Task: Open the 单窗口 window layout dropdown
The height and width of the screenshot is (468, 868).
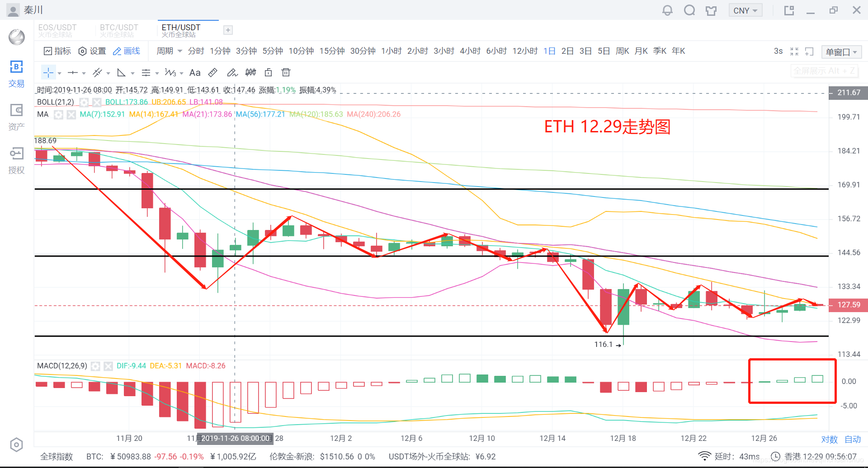Action: tap(841, 52)
